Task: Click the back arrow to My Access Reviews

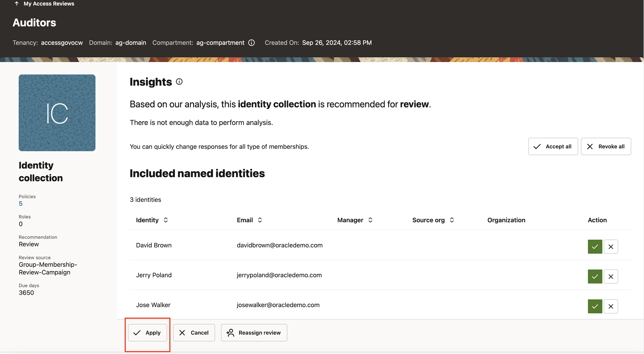Action: coord(17,4)
